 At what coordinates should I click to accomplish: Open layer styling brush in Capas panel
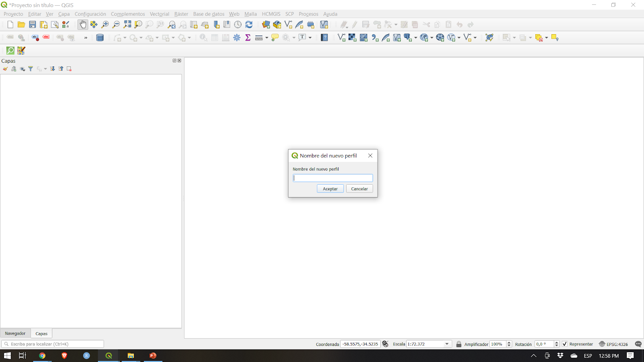point(5,69)
